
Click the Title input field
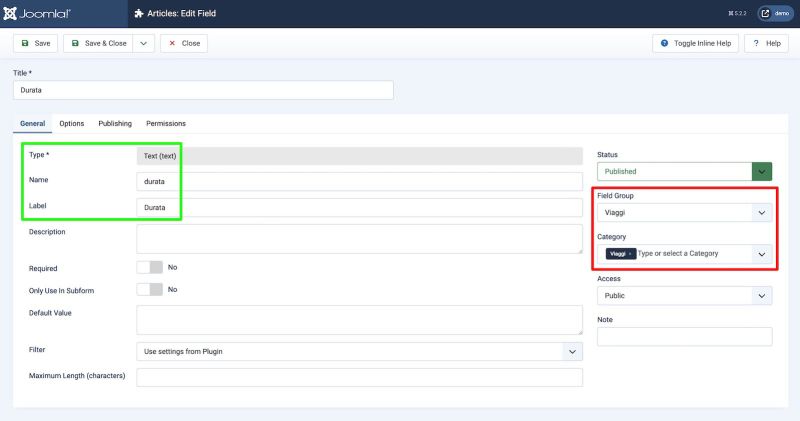click(x=203, y=90)
